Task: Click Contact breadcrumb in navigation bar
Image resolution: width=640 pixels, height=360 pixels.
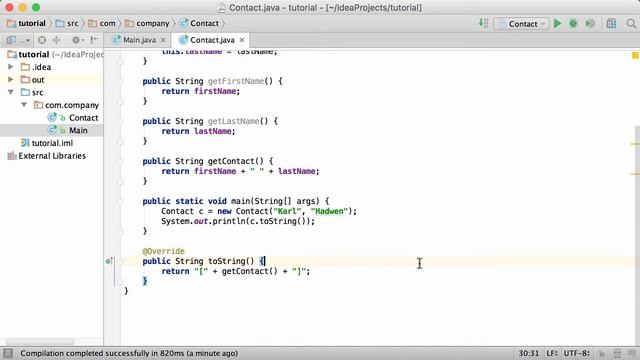Action: coord(199,23)
